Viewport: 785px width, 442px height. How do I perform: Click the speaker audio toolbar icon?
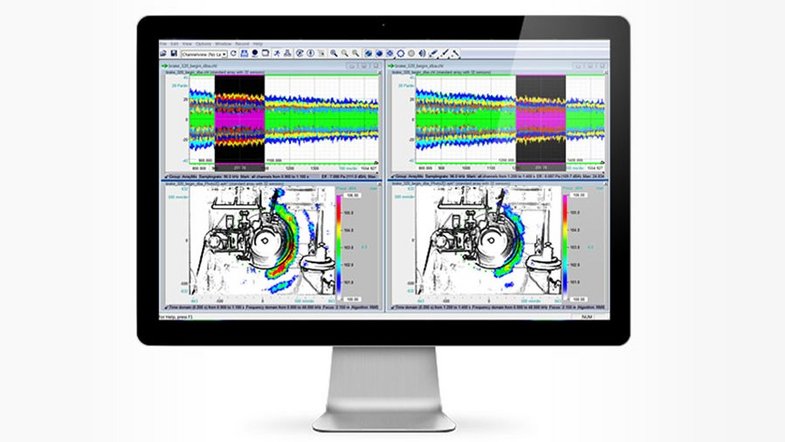click(x=422, y=53)
